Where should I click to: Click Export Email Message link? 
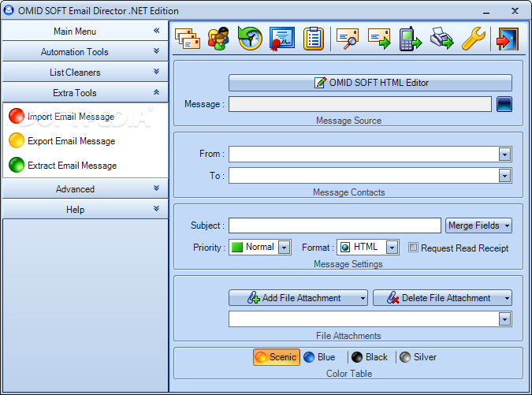tap(72, 141)
